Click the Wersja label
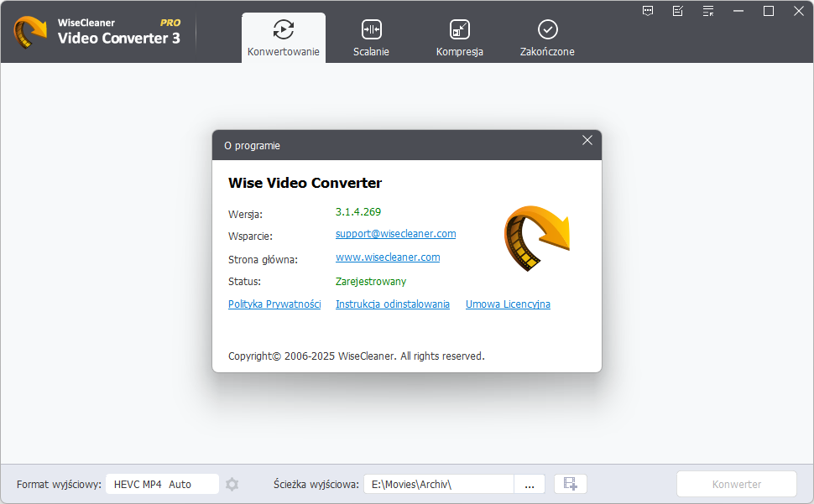The width and height of the screenshot is (814, 504). [x=246, y=214]
